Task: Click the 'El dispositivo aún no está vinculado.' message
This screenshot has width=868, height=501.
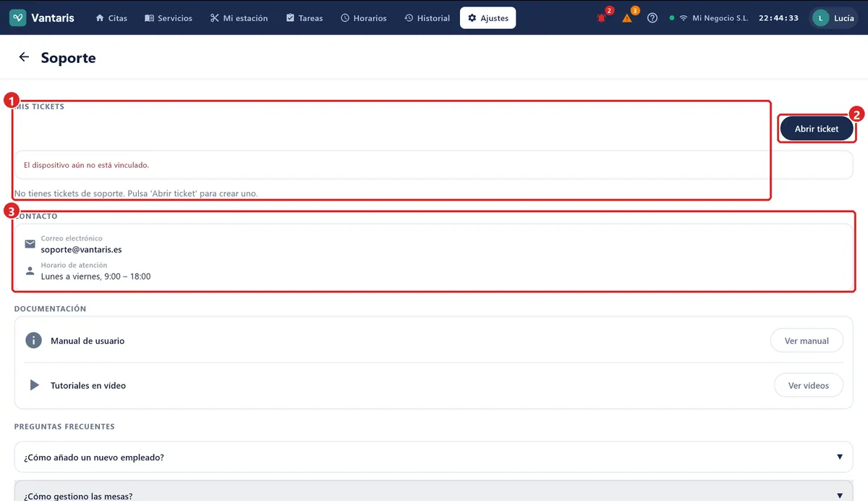Action: coord(86,165)
